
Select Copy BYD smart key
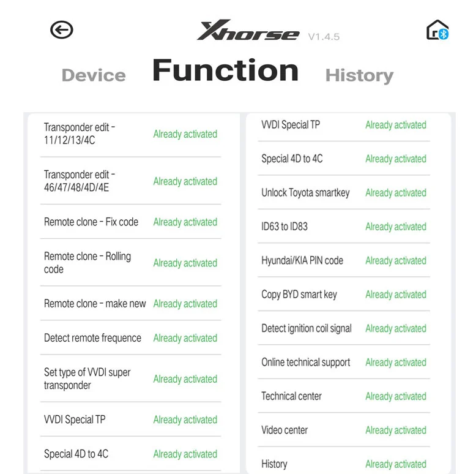pyautogui.click(x=344, y=295)
